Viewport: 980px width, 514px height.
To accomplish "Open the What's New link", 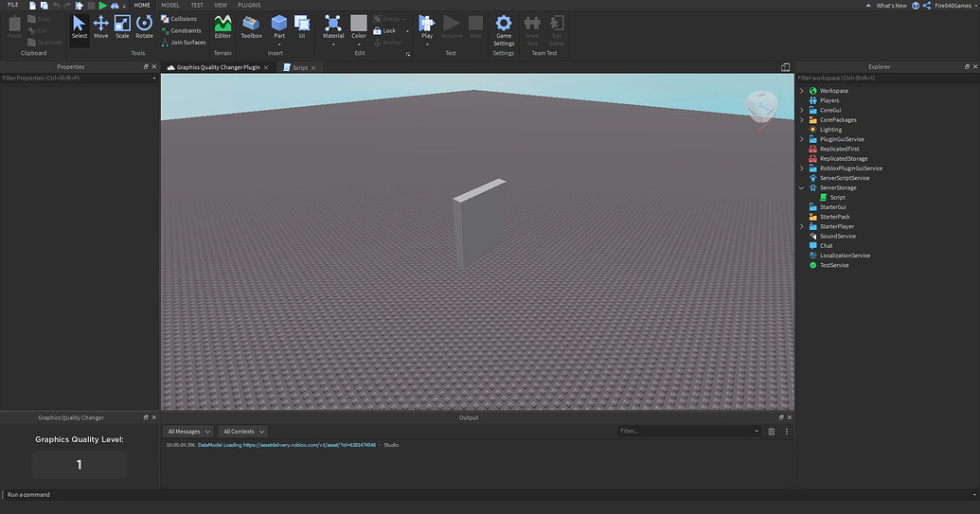I will point(891,6).
